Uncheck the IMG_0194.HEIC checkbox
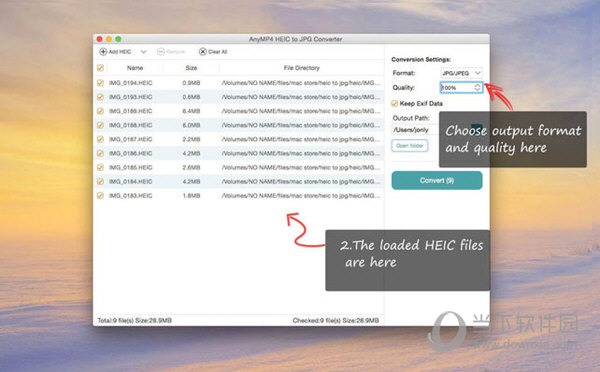 pos(100,83)
